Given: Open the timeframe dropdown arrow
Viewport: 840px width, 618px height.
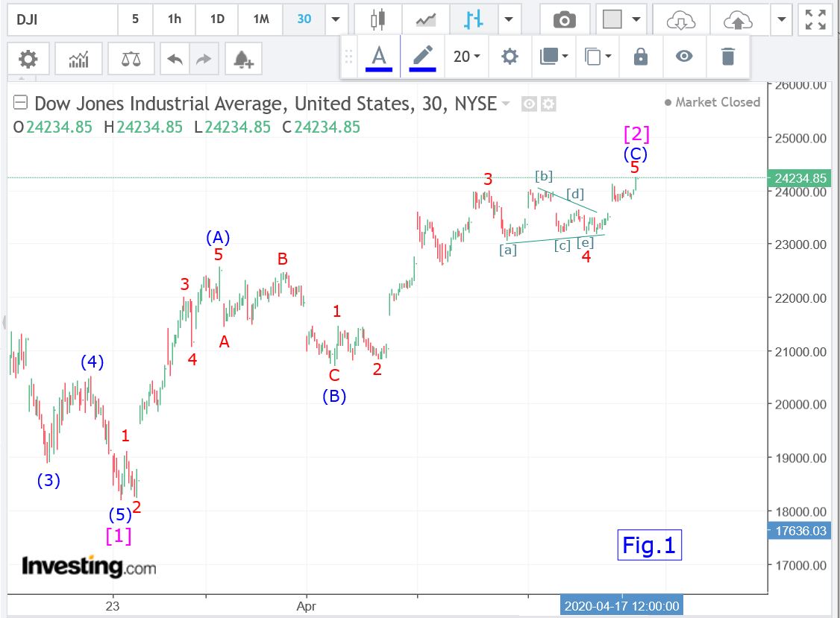Looking at the screenshot, I should click(x=336, y=20).
